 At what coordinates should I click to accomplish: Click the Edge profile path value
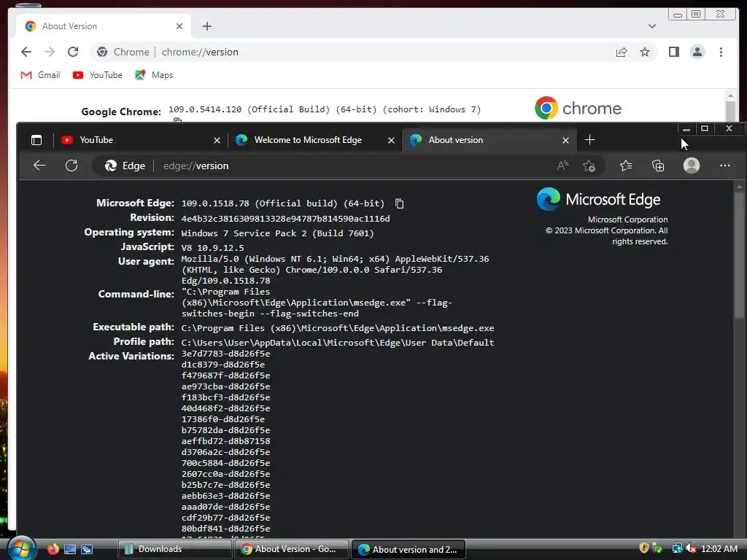tap(337, 343)
